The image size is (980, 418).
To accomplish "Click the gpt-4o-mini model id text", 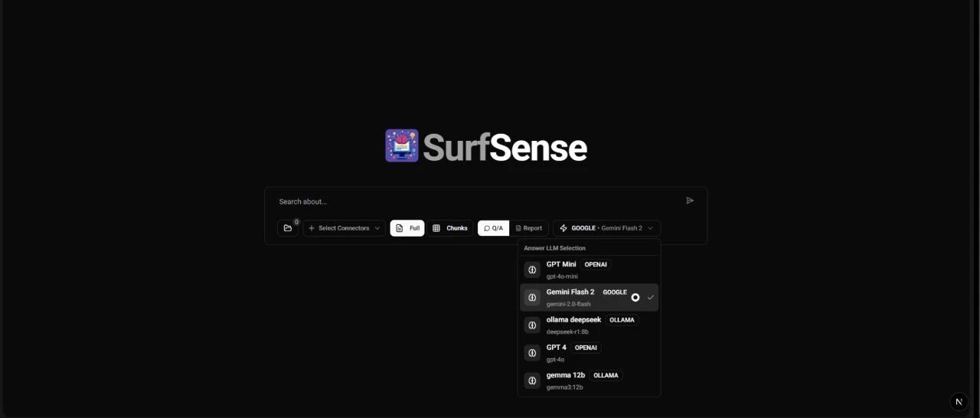I will point(562,276).
